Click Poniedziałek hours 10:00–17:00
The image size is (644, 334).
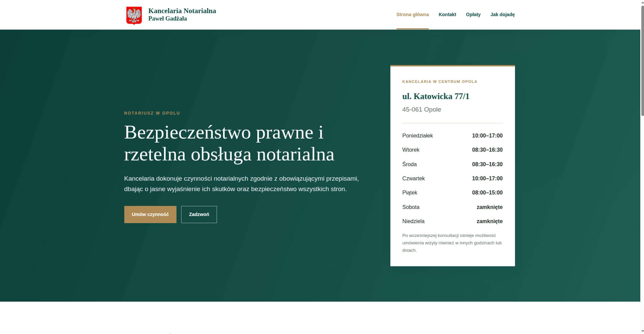point(487,135)
